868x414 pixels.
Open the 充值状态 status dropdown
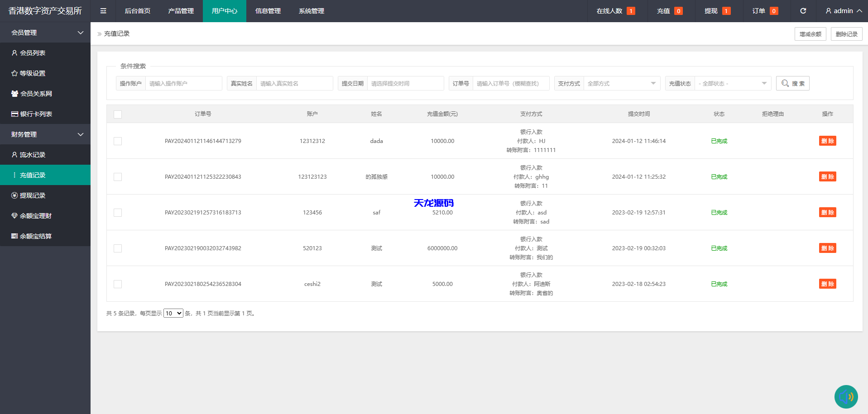pos(733,83)
